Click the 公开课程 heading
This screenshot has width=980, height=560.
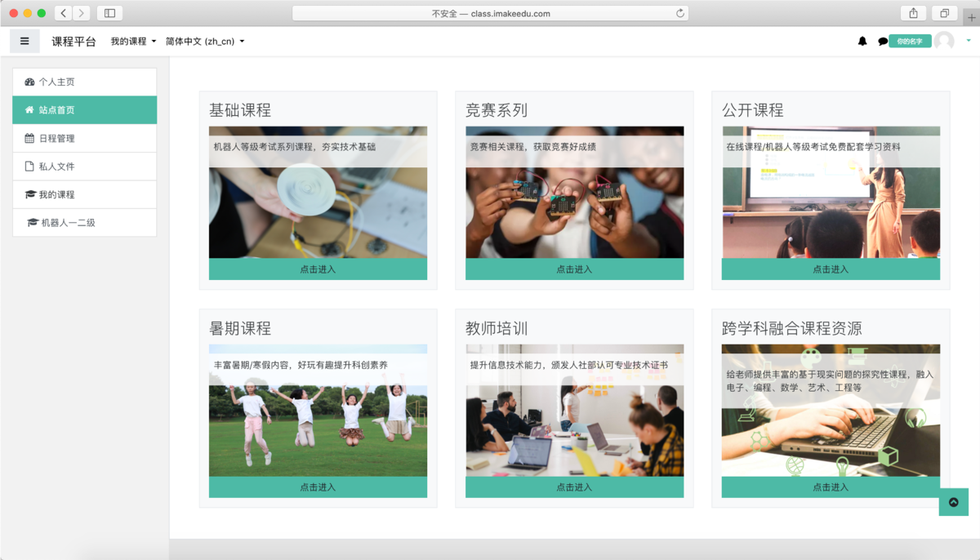(x=753, y=110)
